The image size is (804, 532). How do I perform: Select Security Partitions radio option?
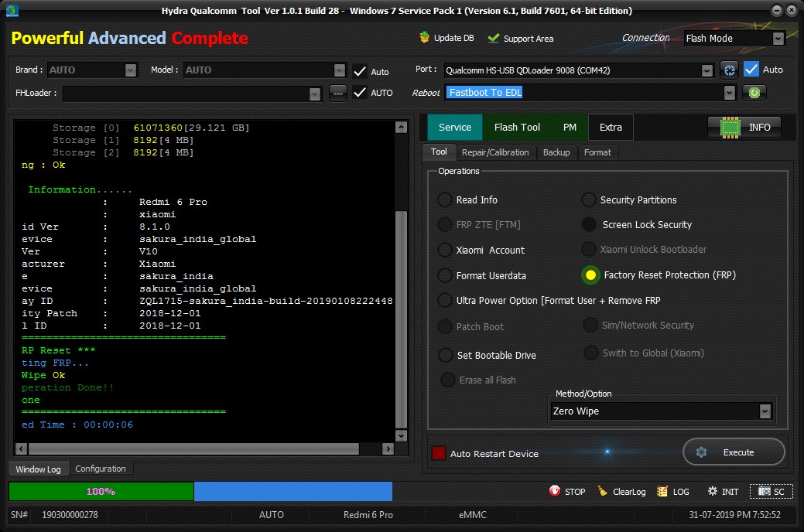click(589, 199)
